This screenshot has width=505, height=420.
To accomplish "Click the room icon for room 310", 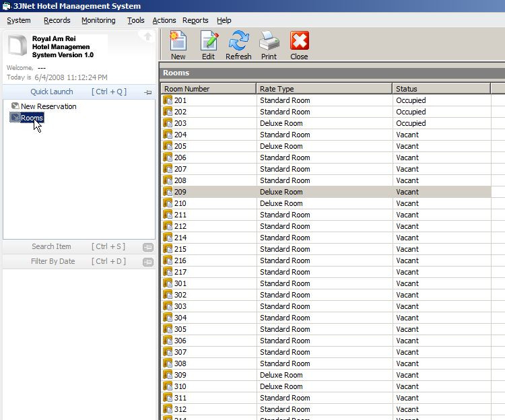I will (168, 386).
